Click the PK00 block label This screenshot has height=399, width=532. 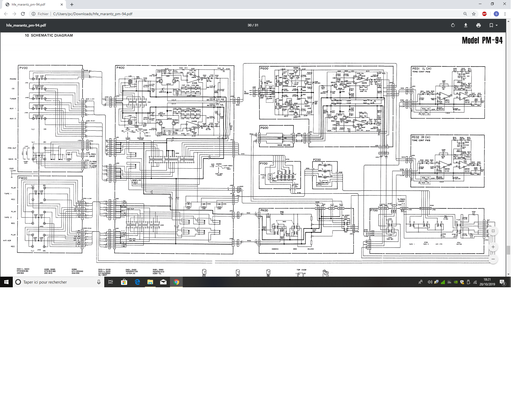[x=264, y=210]
